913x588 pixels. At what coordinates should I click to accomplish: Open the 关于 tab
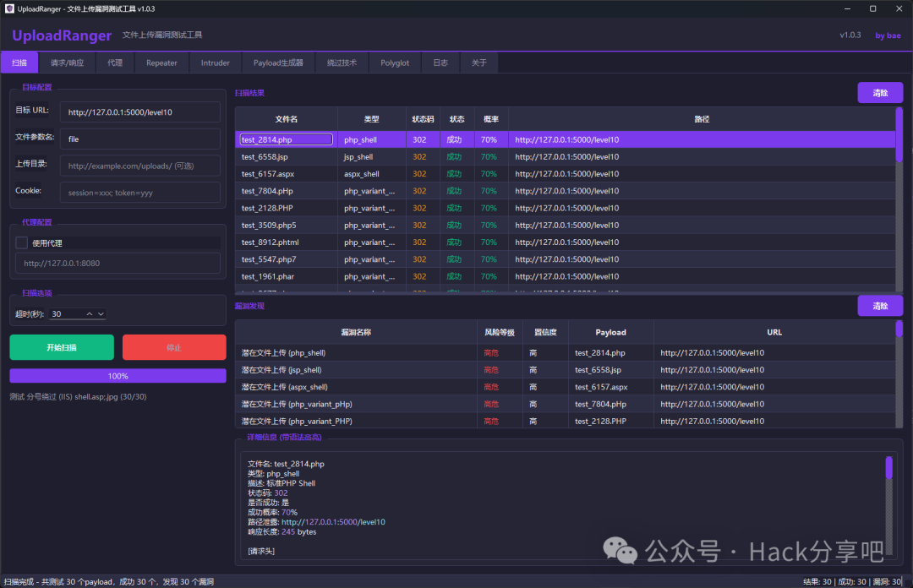(478, 63)
